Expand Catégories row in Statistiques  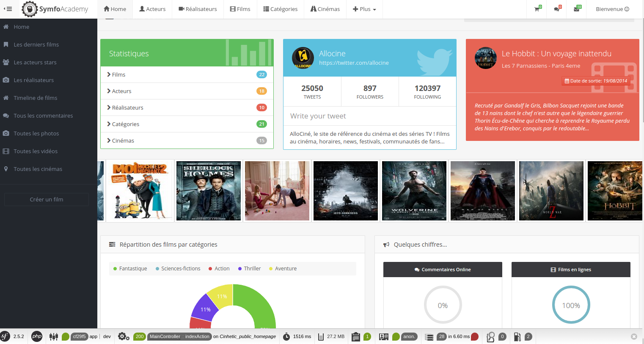click(x=187, y=124)
